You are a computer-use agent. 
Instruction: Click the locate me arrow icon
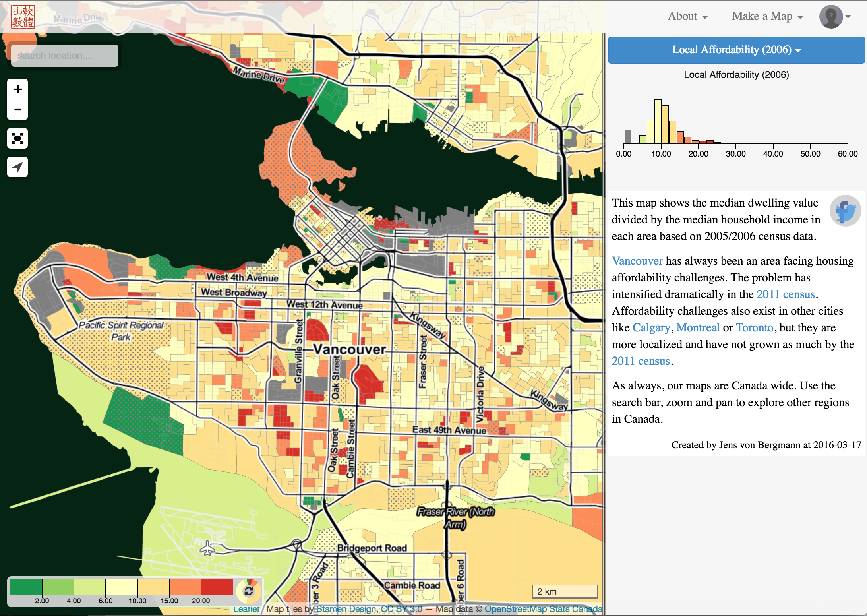click(x=17, y=167)
